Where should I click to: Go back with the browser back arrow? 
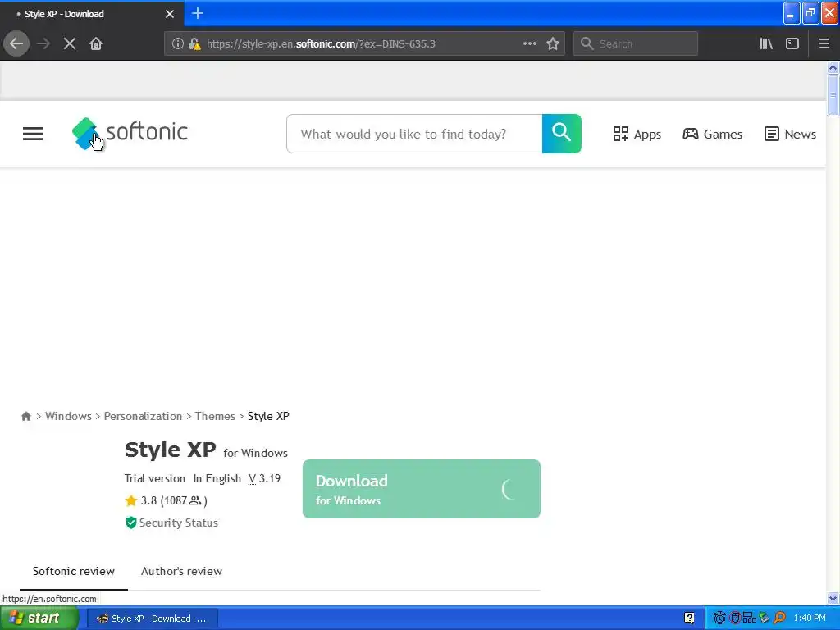[16, 43]
